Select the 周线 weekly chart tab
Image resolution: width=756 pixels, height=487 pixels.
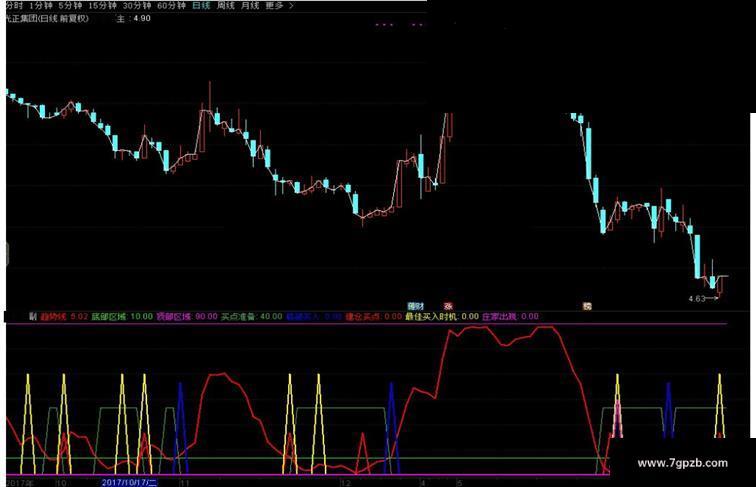tap(226, 6)
